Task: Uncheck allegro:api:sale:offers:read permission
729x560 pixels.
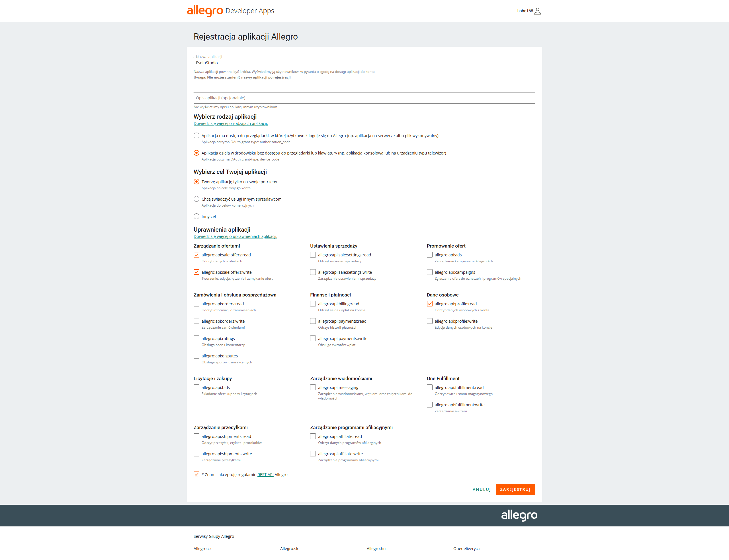Action: [x=196, y=255]
